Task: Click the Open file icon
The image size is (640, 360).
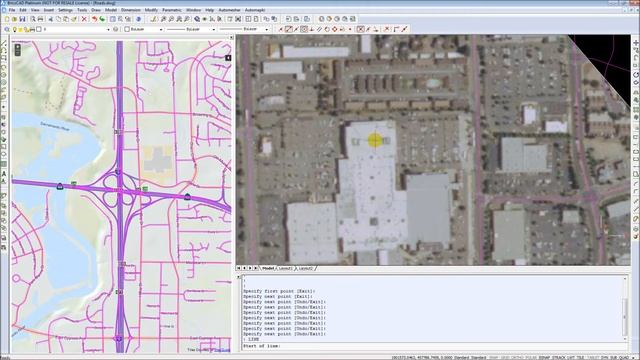Action: (x=14, y=19)
